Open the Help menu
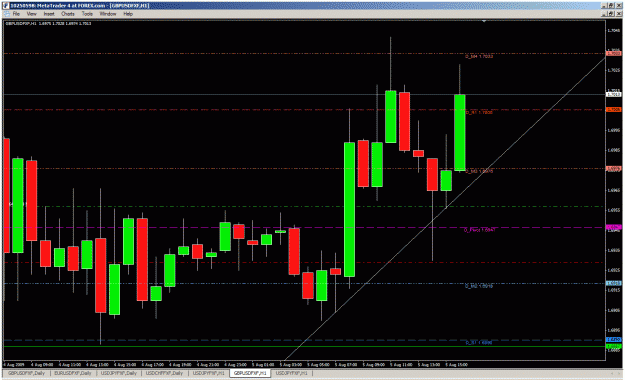625x380 pixels. pyautogui.click(x=128, y=14)
